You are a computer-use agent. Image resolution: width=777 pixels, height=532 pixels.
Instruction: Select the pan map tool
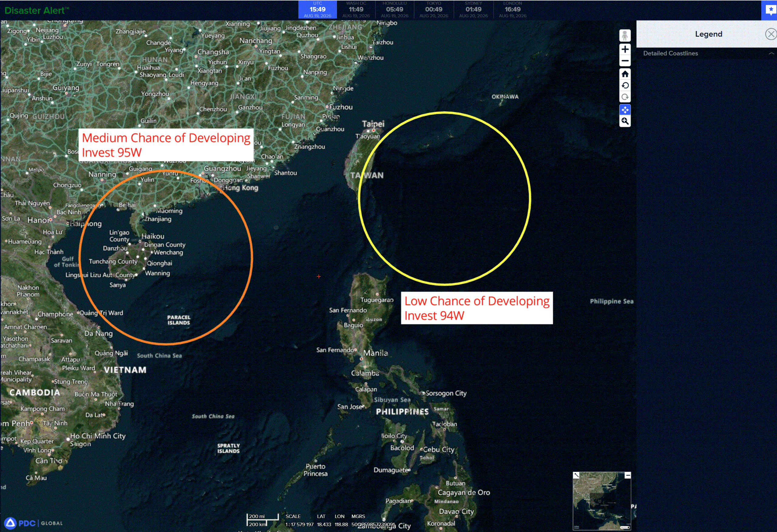[x=625, y=110]
